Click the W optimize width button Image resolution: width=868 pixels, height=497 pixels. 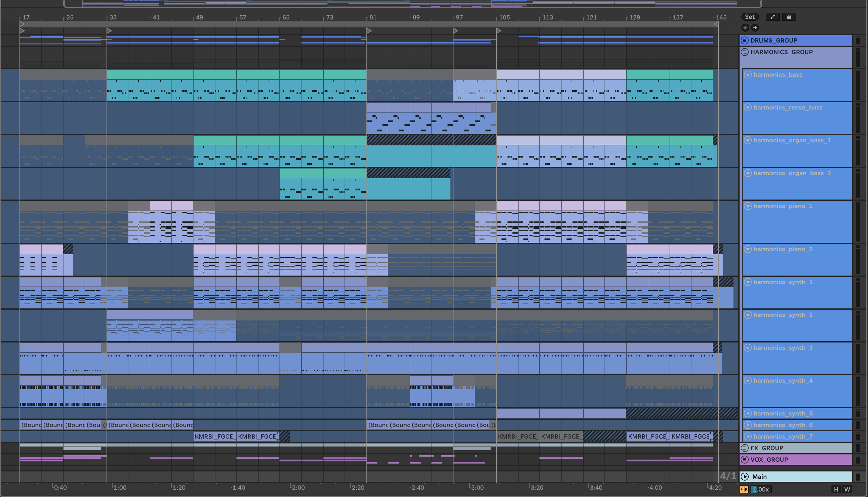pos(847,489)
